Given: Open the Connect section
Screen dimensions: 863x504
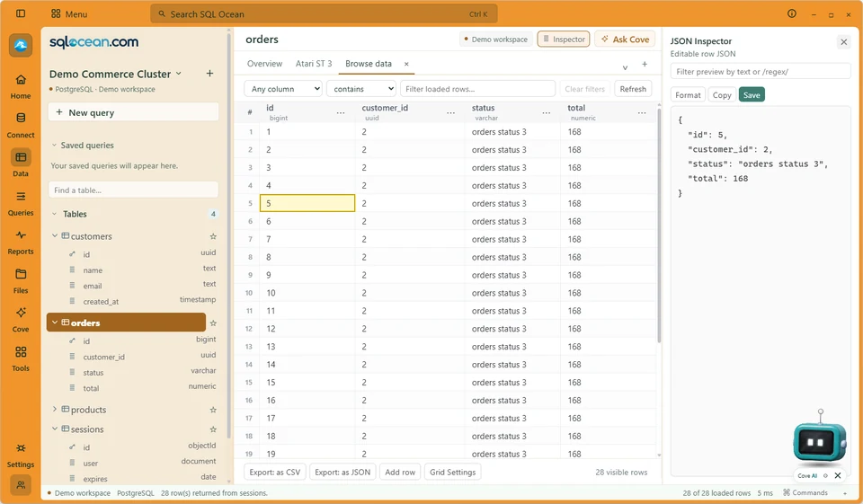Looking at the screenshot, I should pos(21,126).
